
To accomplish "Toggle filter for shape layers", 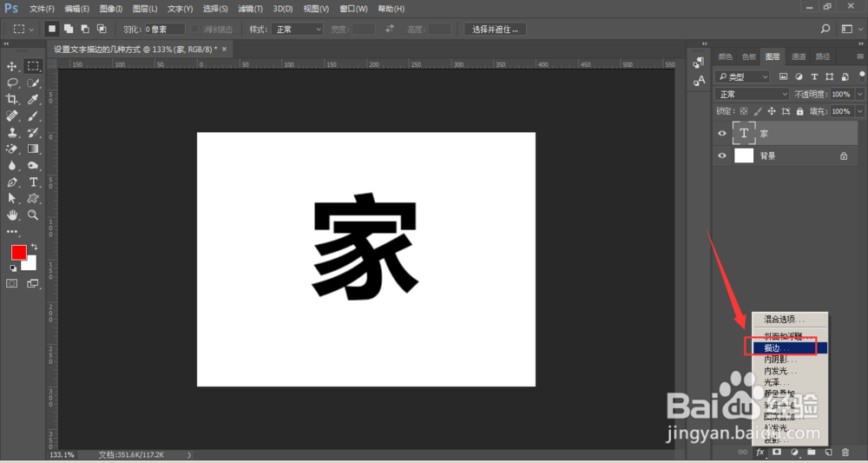I will point(829,76).
